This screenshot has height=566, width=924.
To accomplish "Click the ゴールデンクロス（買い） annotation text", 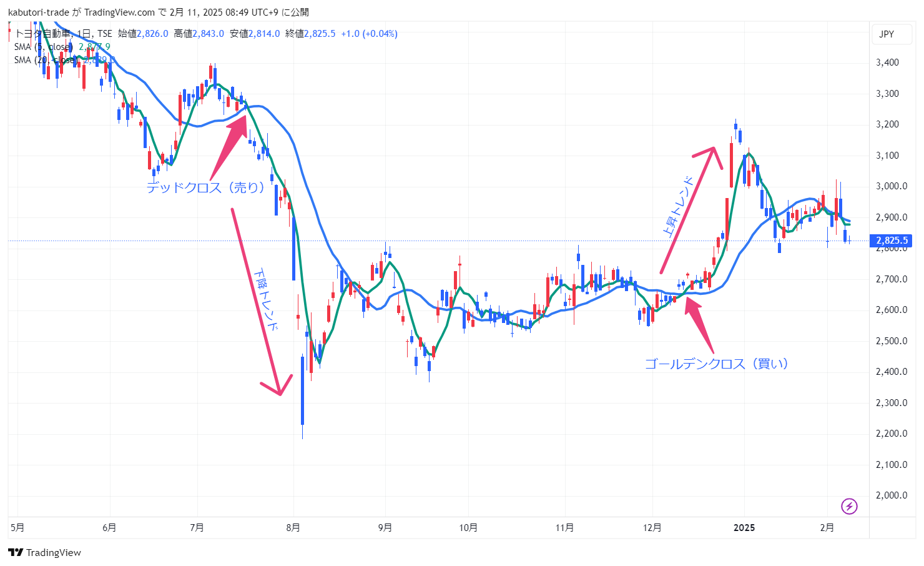I will (x=716, y=364).
